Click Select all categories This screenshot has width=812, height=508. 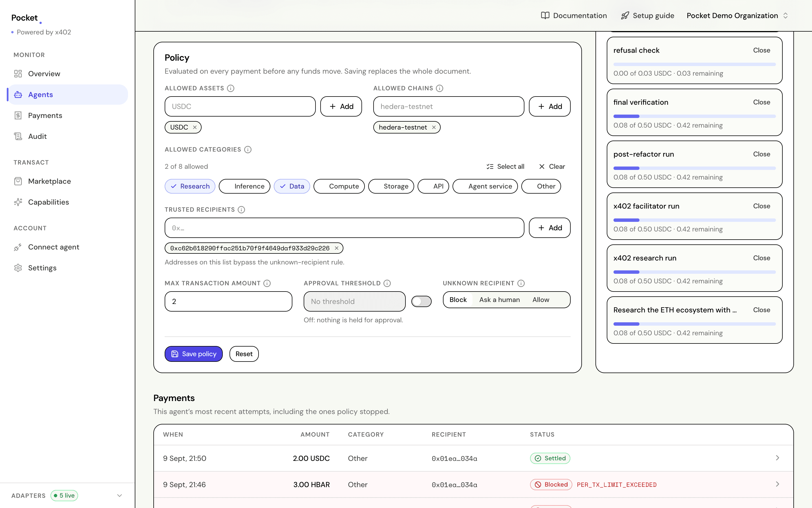coord(505,166)
